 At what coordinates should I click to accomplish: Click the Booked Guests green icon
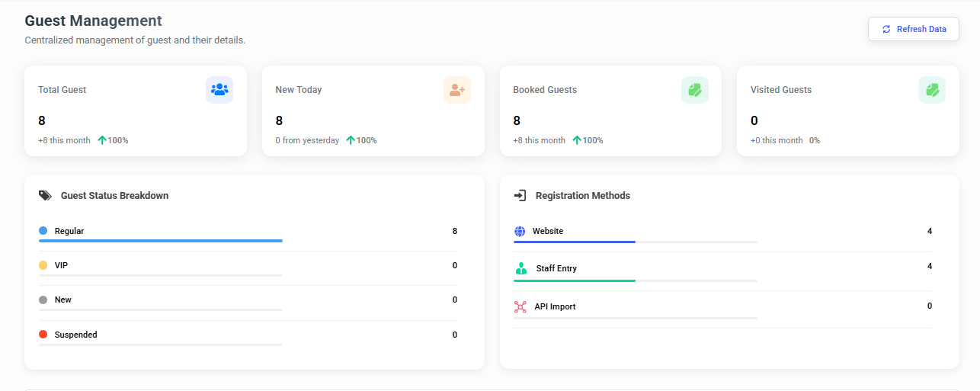[x=694, y=90]
